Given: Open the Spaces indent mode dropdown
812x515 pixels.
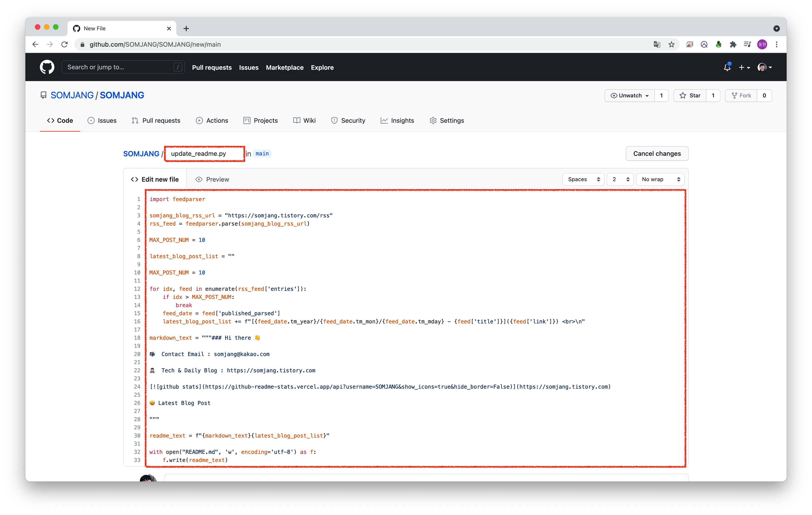Looking at the screenshot, I should pyautogui.click(x=583, y=179).
